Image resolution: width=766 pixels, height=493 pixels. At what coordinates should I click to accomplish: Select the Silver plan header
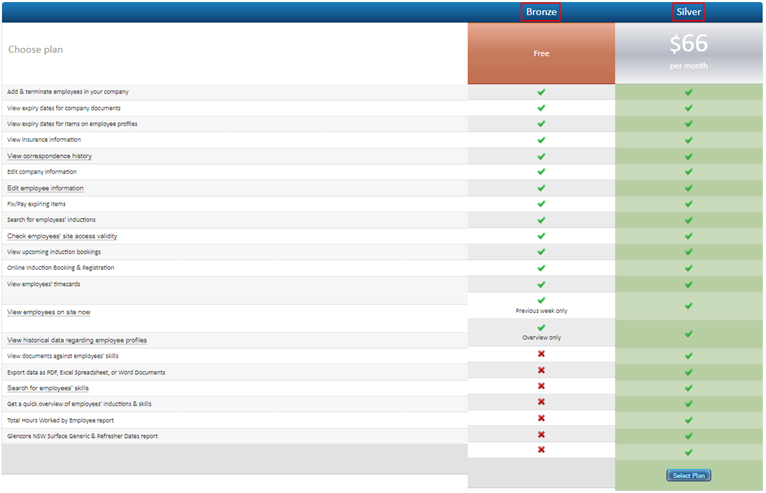(688, 12)
